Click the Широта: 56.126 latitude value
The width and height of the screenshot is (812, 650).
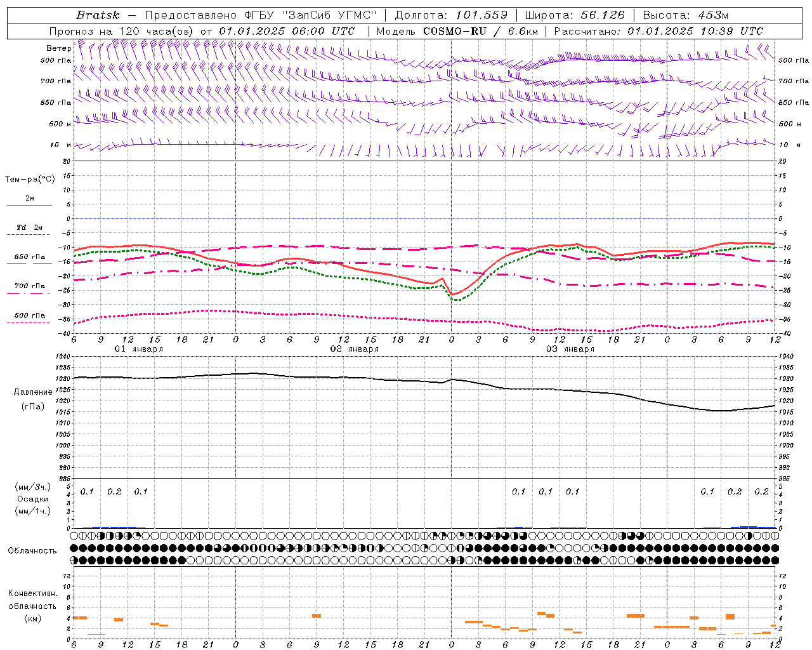pyautogui.click(x=575, y=15)
